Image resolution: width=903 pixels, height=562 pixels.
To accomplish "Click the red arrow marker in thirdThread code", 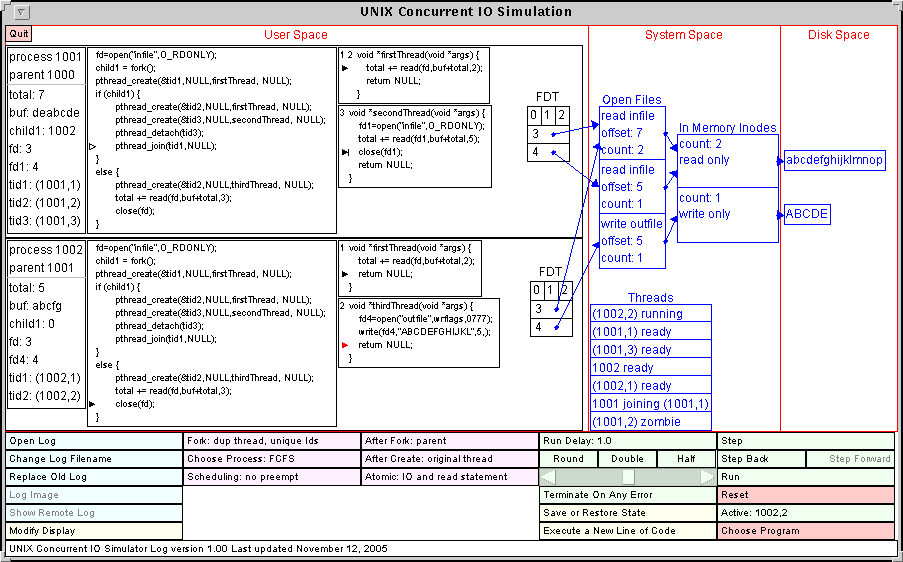I will [x=345, y=344].
